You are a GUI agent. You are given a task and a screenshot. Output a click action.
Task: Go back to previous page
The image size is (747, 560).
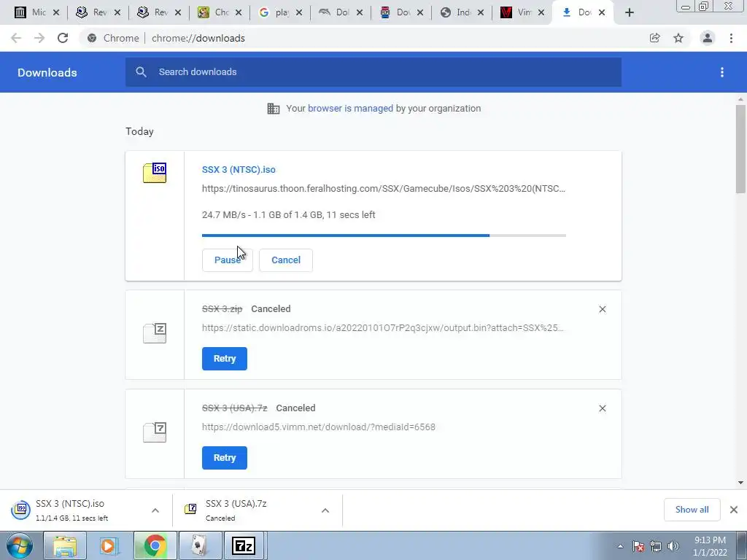[16, 38]
